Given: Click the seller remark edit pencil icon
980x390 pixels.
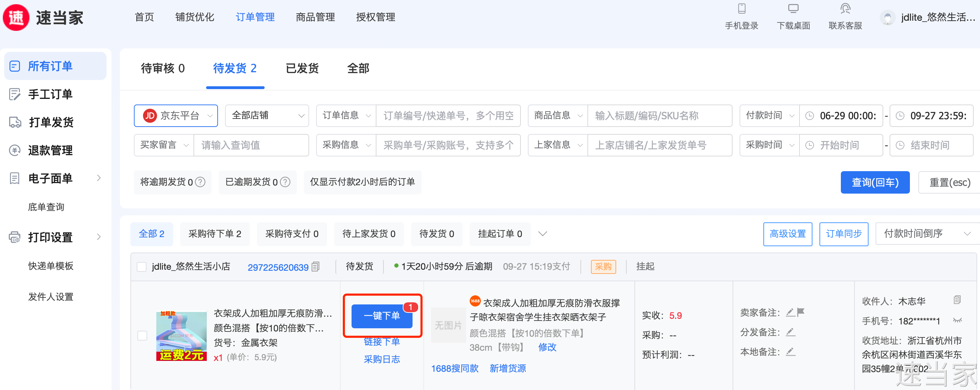Looking at the screenshot, I should point(790,312).
